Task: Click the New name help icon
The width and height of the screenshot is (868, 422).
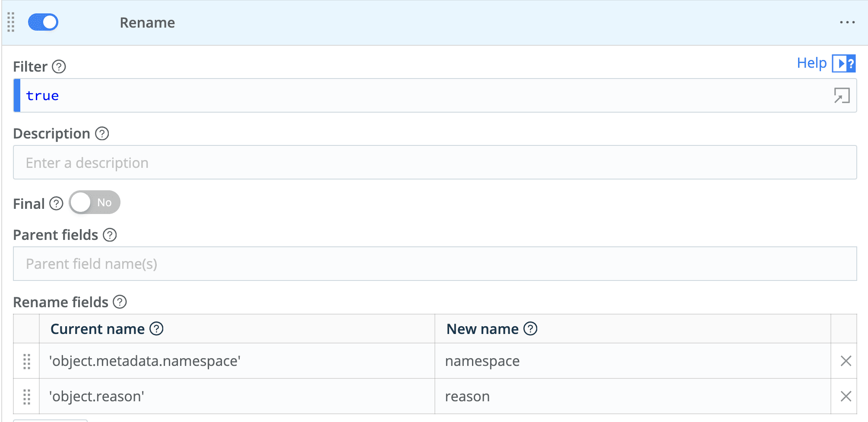Action: click(530, 329)
